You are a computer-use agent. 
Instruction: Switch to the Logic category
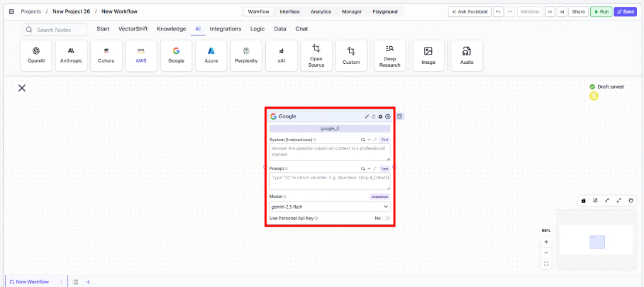coord(258,29)
